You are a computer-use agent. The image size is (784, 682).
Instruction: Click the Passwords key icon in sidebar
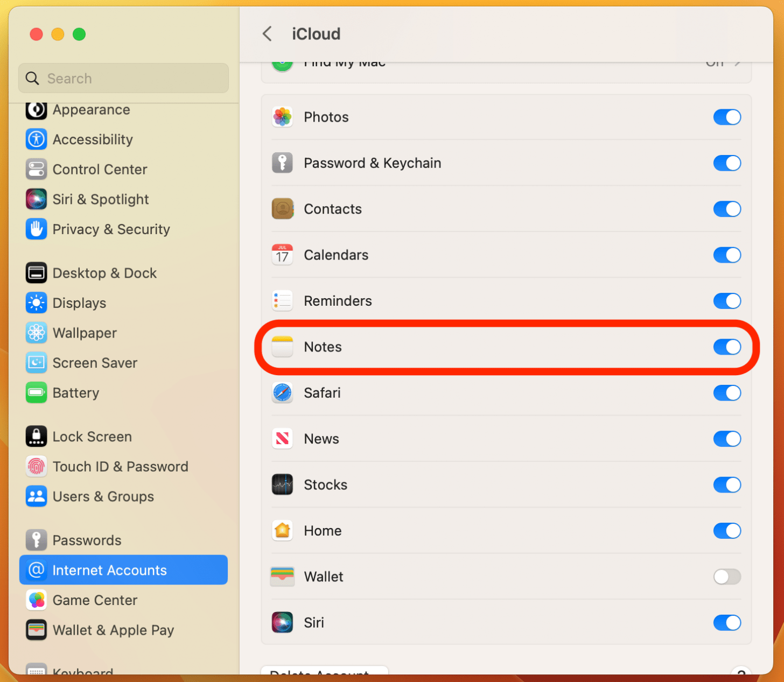(36, 540)
